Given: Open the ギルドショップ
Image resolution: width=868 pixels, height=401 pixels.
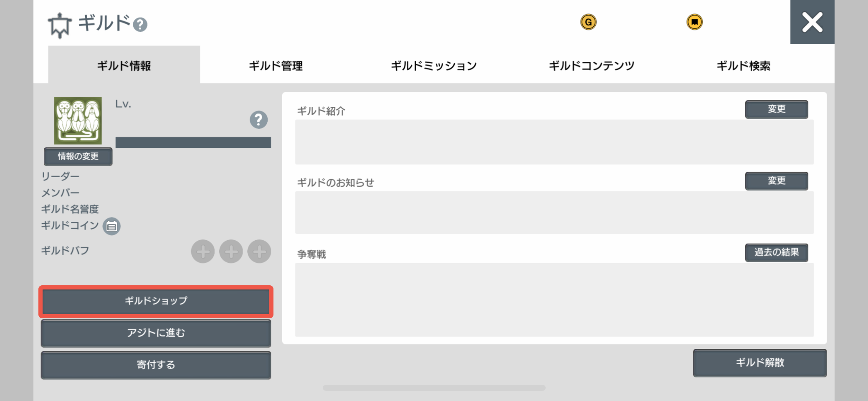Looking at the screenshot, I should (x=156, y=301).
